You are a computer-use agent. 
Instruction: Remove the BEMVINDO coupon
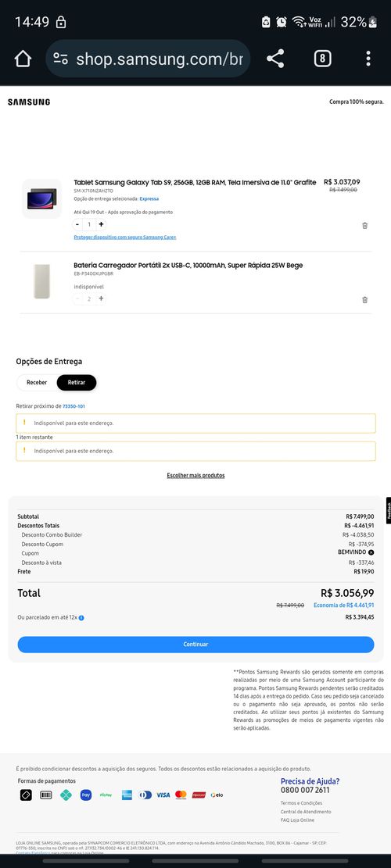click(371, 552)
